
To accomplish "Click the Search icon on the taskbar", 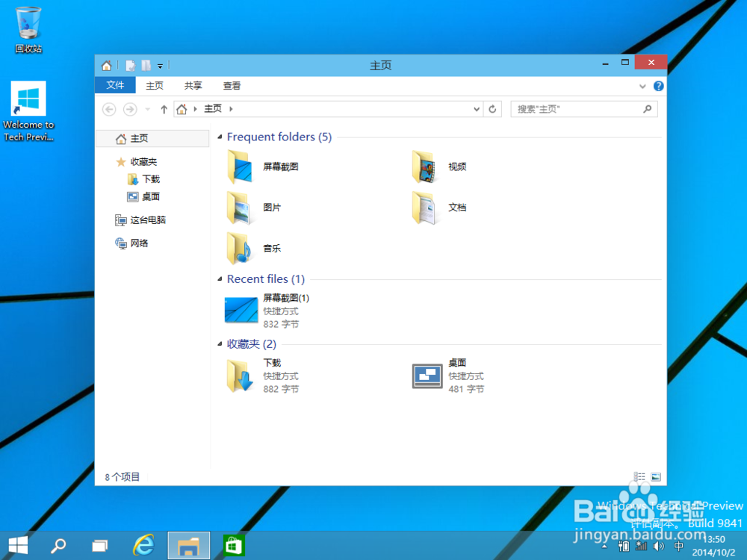I will 55,545.
